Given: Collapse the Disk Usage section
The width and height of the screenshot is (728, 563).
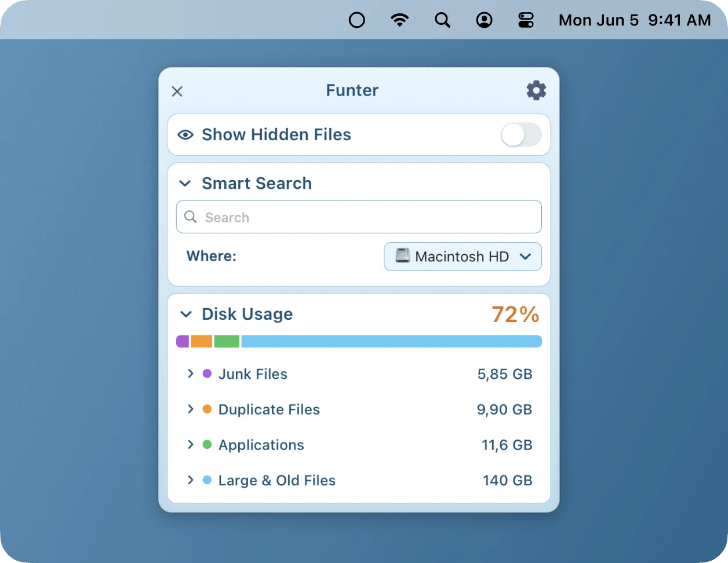Looking at the screenshot, I should (185, 315).
